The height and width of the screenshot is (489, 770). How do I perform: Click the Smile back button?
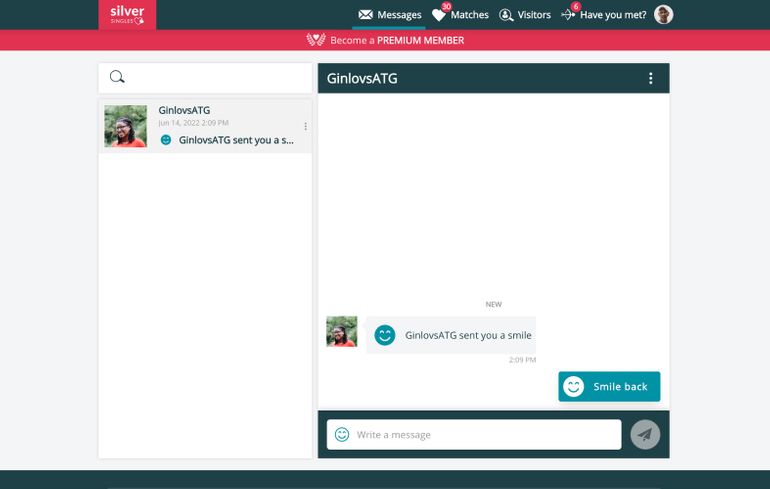pyautogui.click(x=609, y=387)
